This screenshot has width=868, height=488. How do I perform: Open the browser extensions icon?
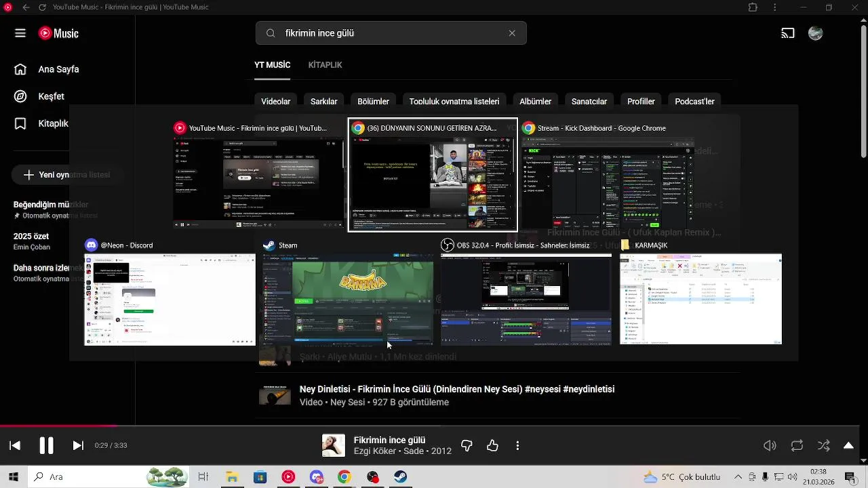pyautogui.click(x=753, y=7)
